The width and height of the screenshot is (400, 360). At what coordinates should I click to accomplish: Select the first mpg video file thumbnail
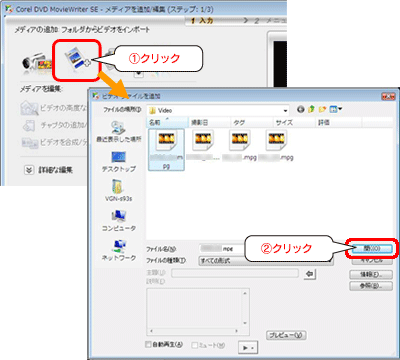tap(166, 149)
